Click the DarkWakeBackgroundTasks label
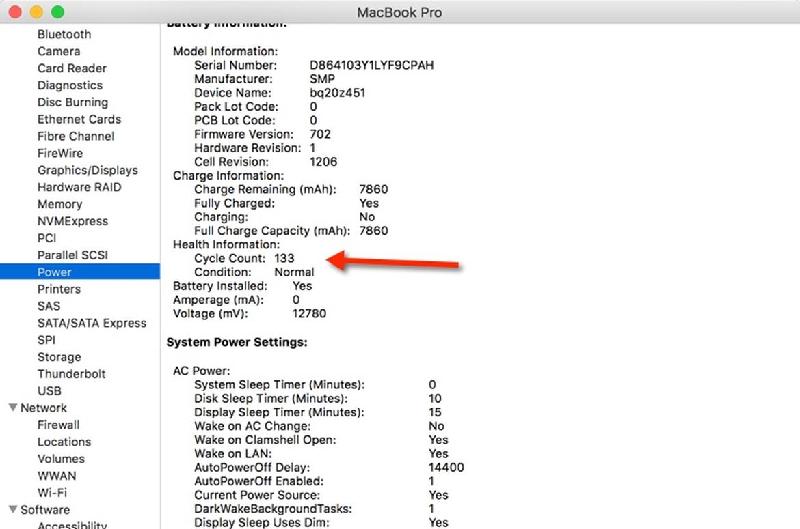Viewport: 800px width, 529px height. click(x=273, y=509)
